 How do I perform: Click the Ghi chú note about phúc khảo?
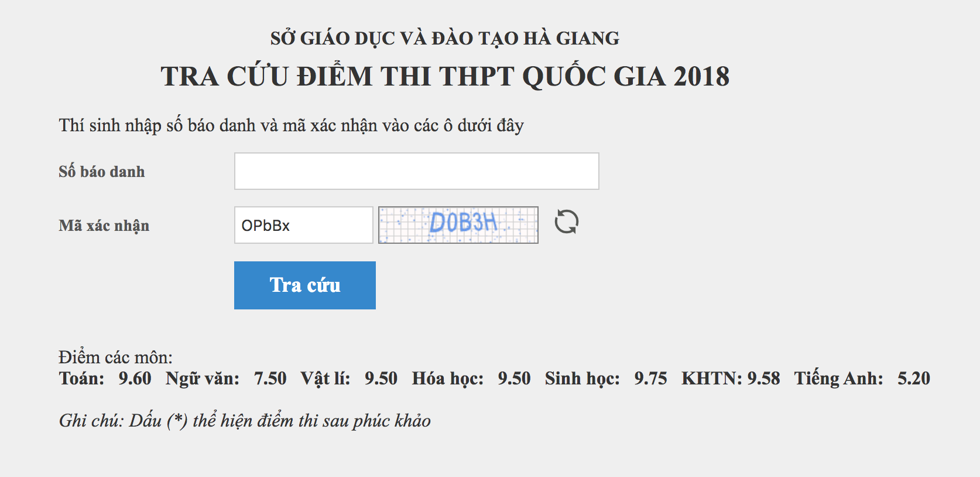pos(245,421)
